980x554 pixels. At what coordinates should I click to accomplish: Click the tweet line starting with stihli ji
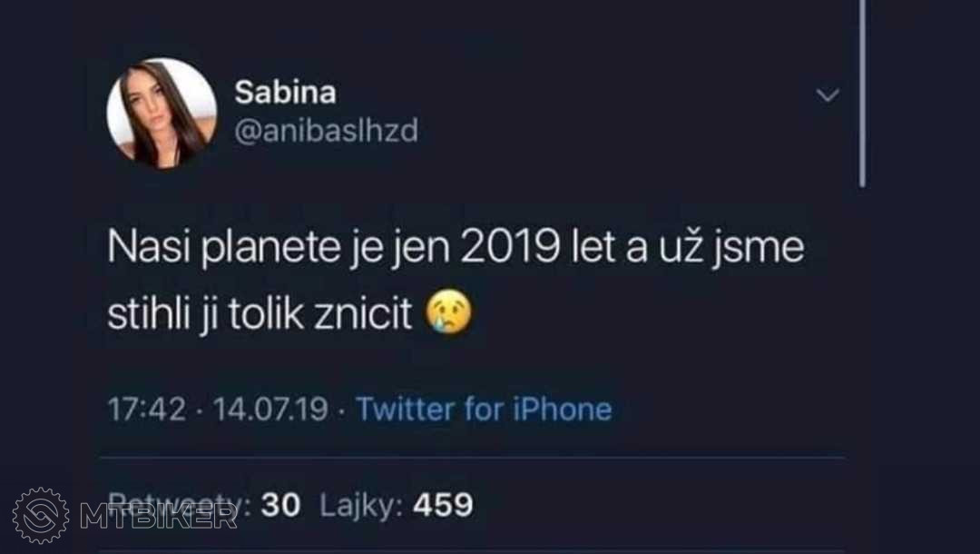(289, 312)
